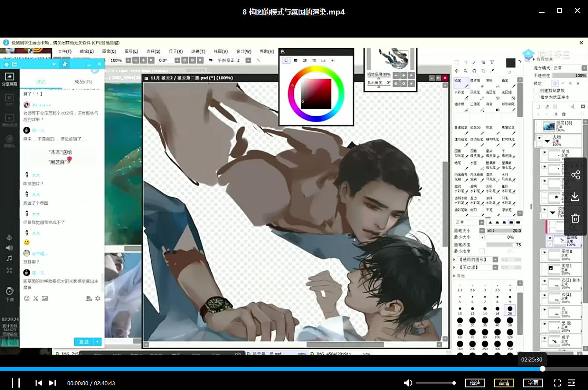Delete the video with trash icon
Image resolution: width=588 pixels, height=390 pixels.
575,218
